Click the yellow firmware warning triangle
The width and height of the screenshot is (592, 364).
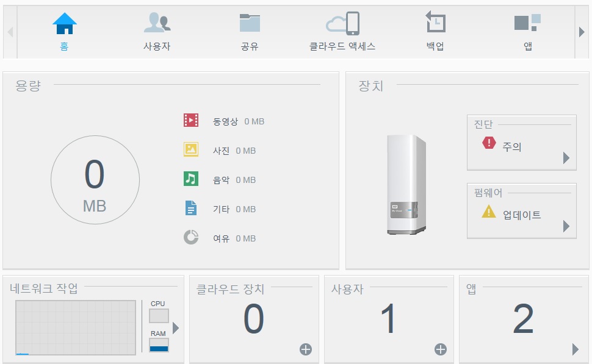tap(489, 212)
